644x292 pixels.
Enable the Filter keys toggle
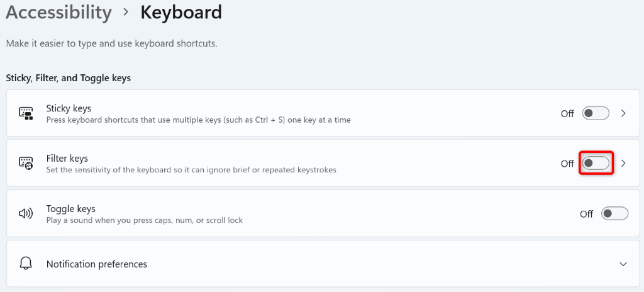596,164
